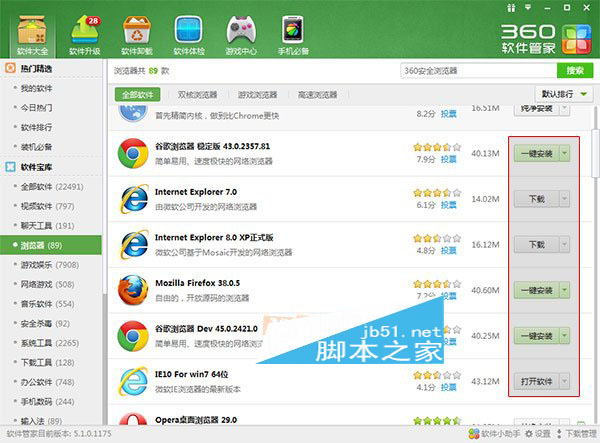This screenshot has height=443, width=600.
Task: Click 投票 link for 谷歌浏览器 稳定版
Action: click(x=448, y=159)
